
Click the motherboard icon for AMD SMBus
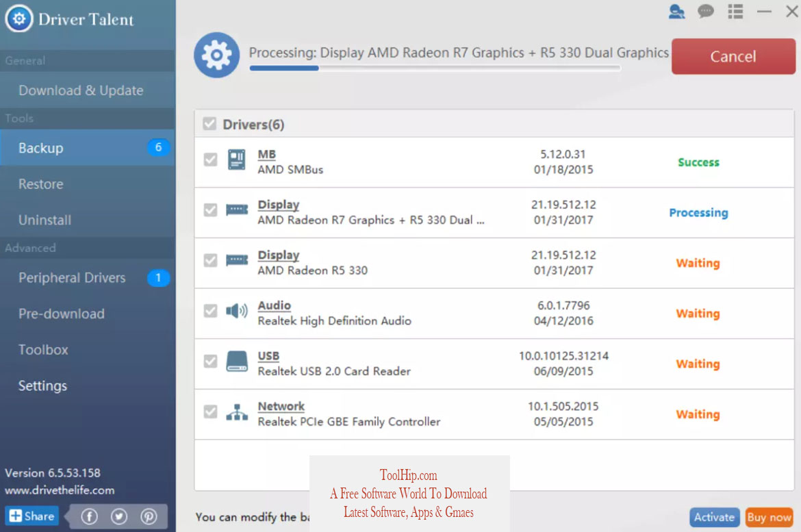coord(236,160)
